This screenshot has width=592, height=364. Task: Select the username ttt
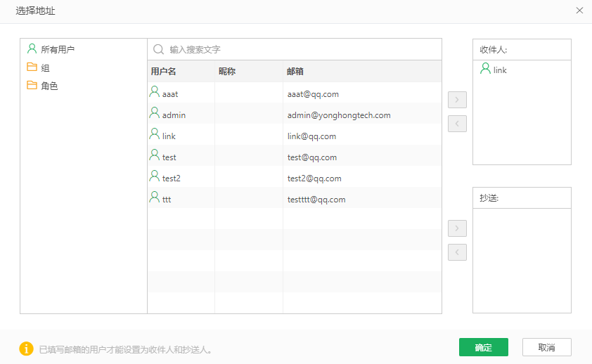(167, 200)
